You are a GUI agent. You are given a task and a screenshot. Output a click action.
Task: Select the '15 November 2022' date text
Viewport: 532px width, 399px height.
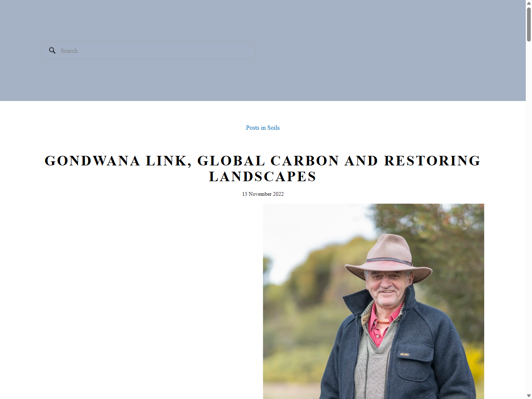[x=263, y=194]
